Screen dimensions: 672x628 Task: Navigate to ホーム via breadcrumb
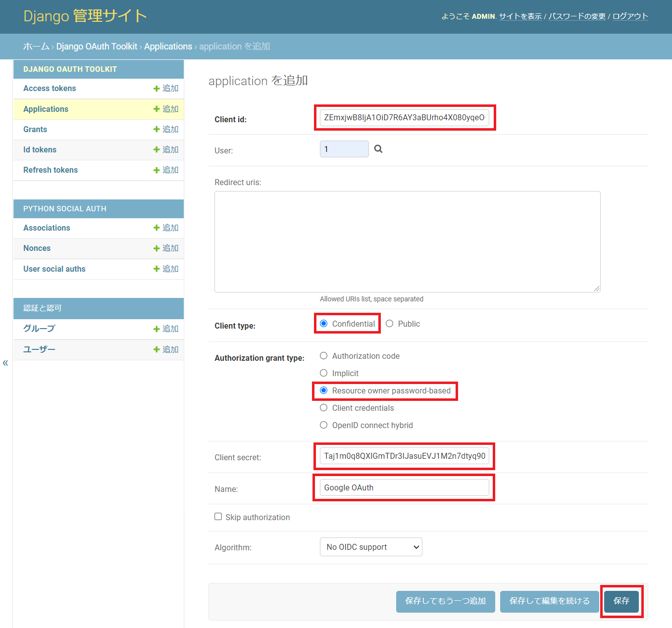(36, 46)
